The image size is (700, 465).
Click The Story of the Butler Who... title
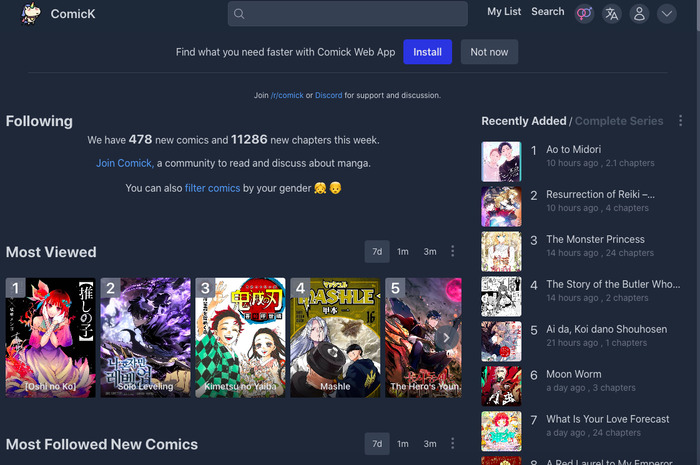(x=613, y=284)
